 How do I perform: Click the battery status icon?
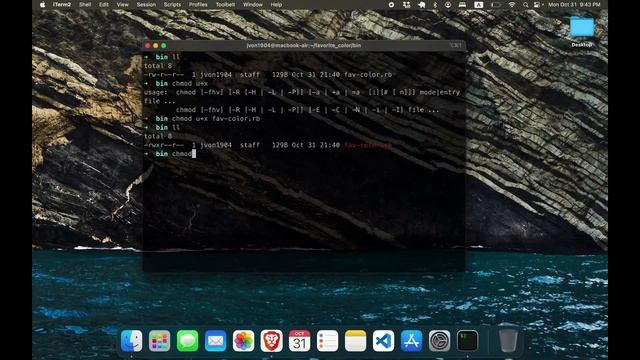[495, 4]
